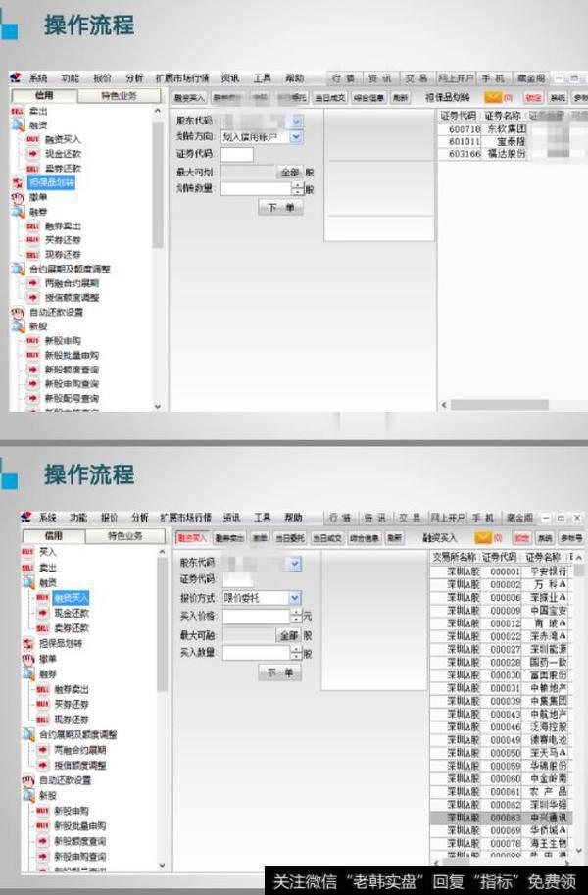Click 交易所名称 column header
This screenshot has width=588, height=895.
coord(455,557)
